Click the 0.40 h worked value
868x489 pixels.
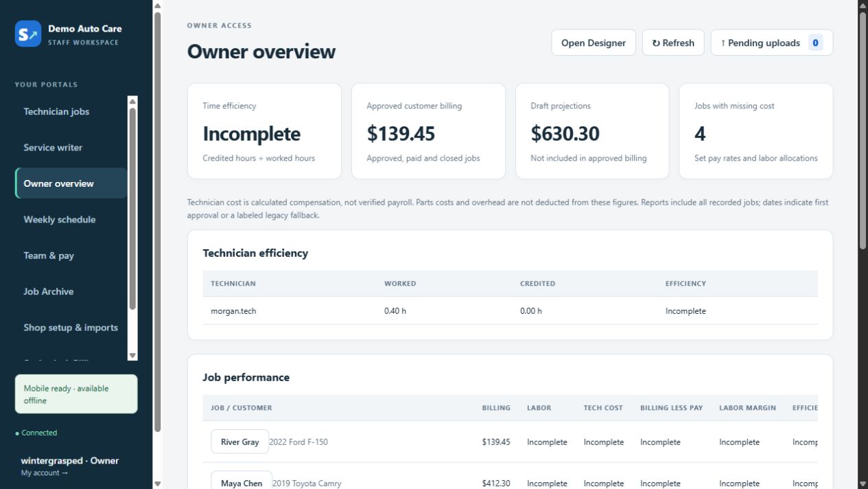point(395,311)
